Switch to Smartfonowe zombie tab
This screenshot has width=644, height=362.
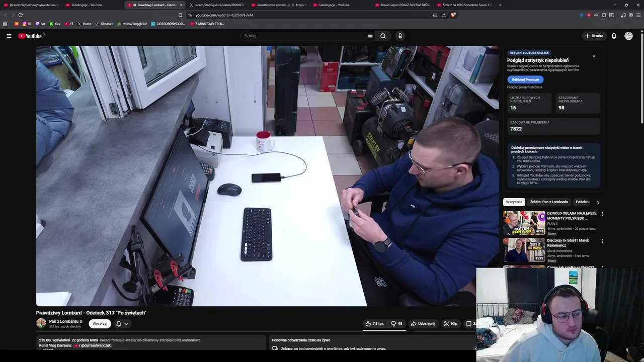point(279,5)
